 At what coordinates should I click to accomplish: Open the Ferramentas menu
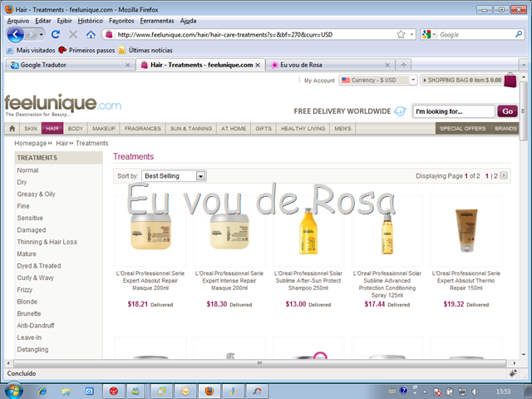pyautogui.click(x=157, y=21)
